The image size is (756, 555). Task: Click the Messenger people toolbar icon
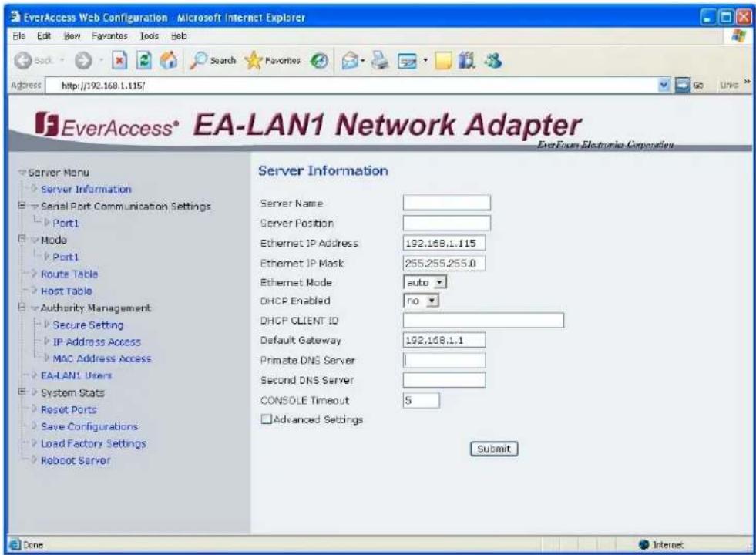click(x=492, y=61)
